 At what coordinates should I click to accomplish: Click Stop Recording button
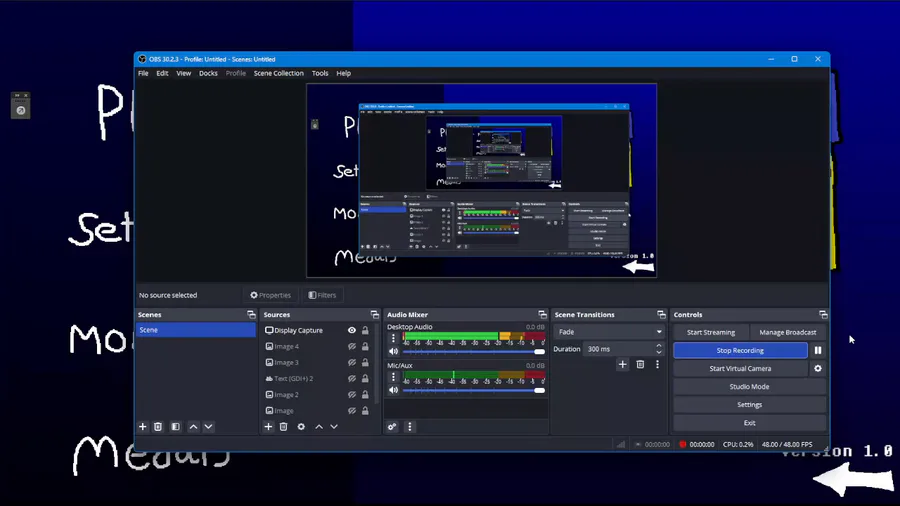tap(740, 351)
